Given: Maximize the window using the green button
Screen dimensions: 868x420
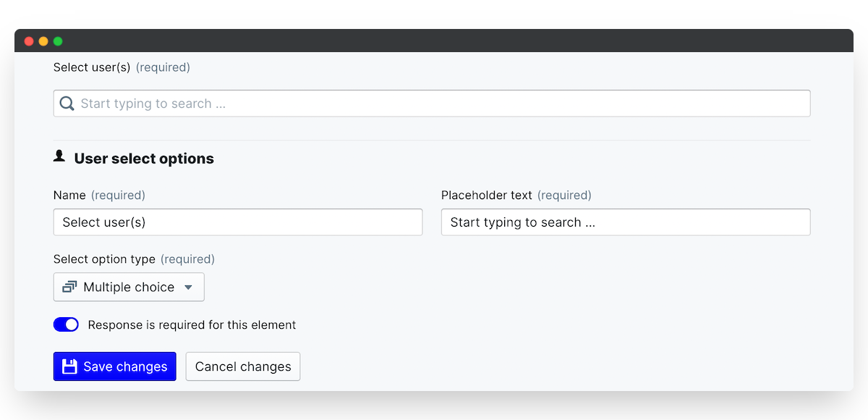Looking at the screenshot, I should click(x=58, y=41).
